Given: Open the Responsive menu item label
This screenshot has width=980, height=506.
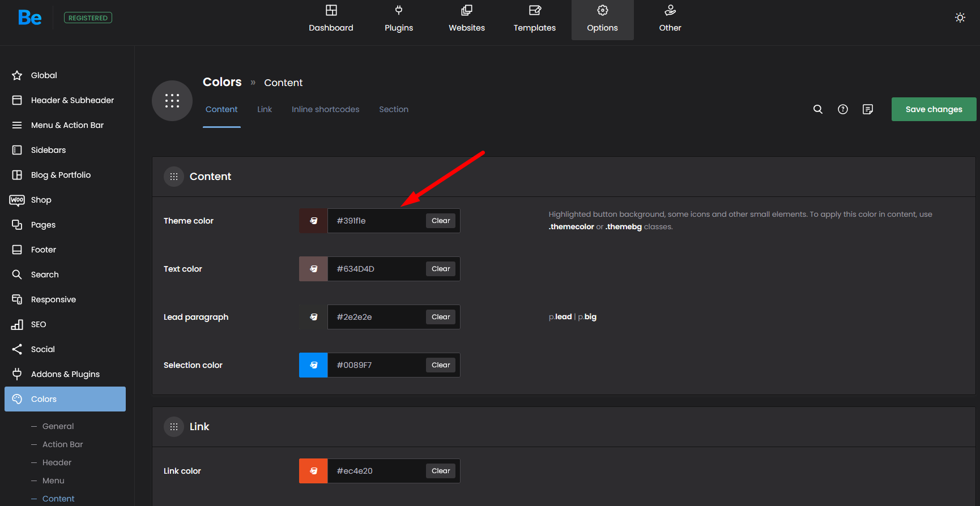Looking at the screenshot, I should point(53,299).
